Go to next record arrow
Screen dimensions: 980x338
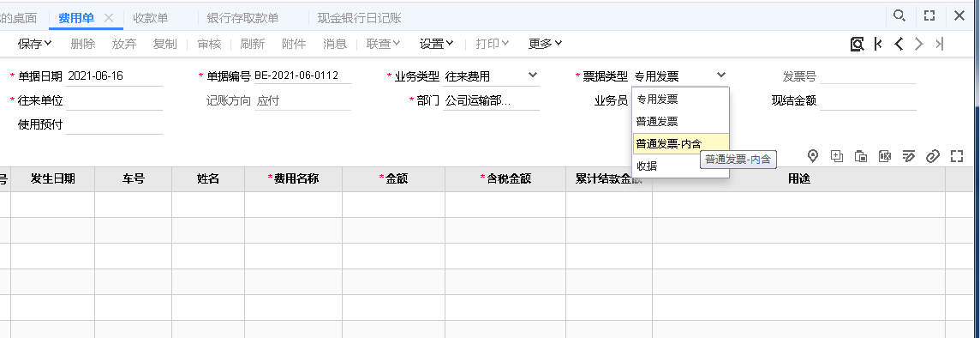[918, 44]
